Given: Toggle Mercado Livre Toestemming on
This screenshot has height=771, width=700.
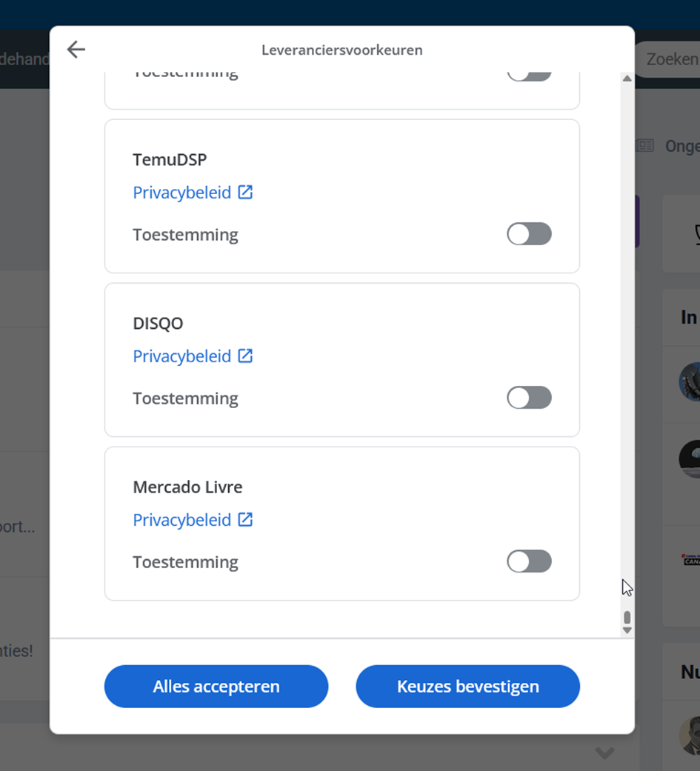Looking at the screenshot, I should click(529, 561).
